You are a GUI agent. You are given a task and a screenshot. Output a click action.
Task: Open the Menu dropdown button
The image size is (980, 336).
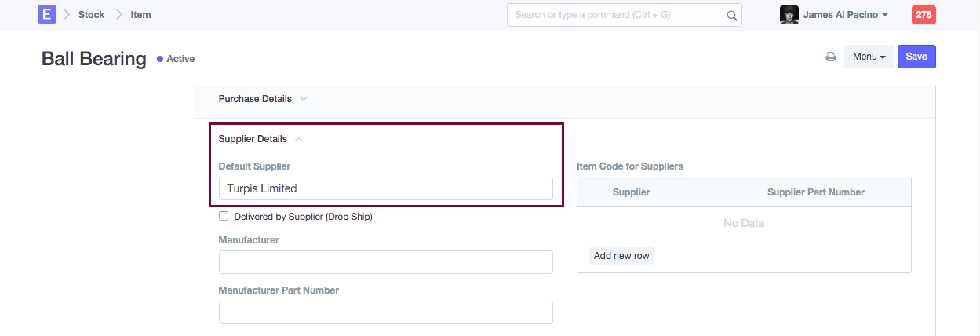point(869,57)
